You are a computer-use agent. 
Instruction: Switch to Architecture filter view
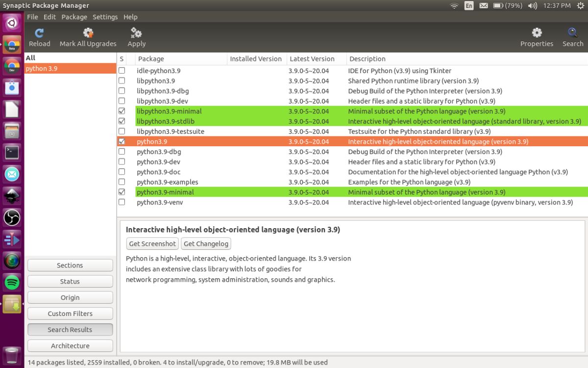pos(70,346)
